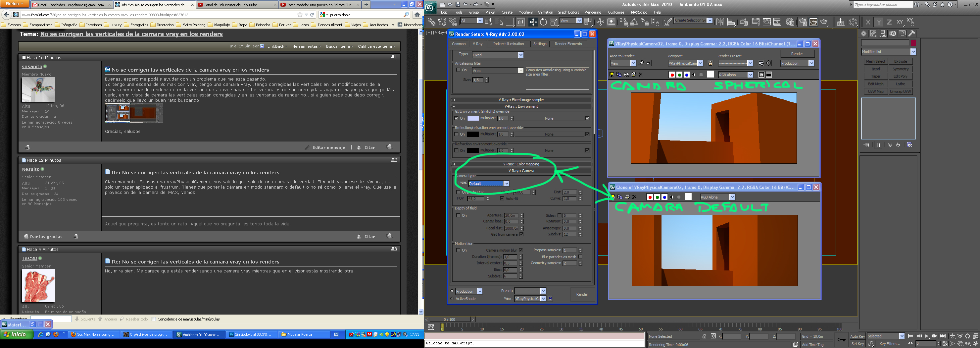The image size is (980, 348).
Task: Open the Material Editor
Action: 790,22
